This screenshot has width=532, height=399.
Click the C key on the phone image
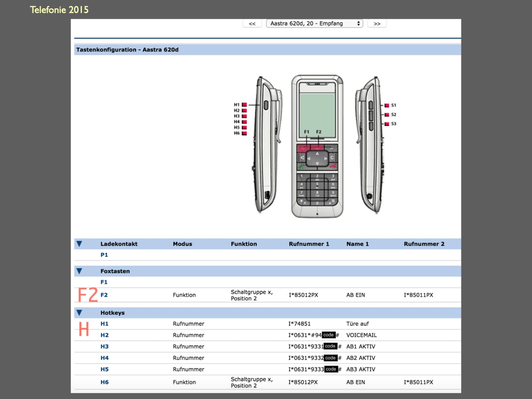click(x=332, y=158)
